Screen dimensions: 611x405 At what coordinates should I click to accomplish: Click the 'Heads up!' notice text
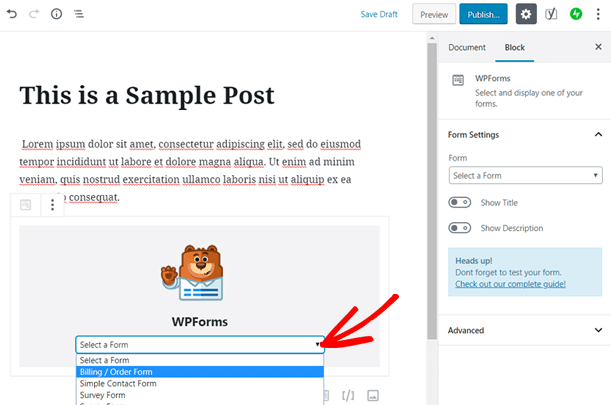(x=473, y=260)
